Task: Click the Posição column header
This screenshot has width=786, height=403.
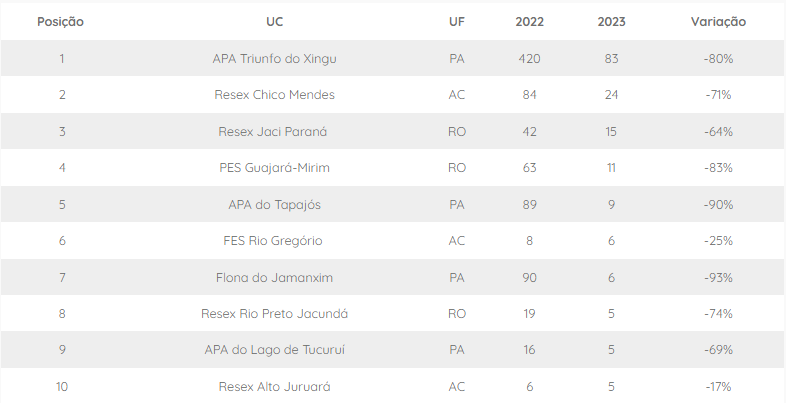Action: [x=60, y=22]
